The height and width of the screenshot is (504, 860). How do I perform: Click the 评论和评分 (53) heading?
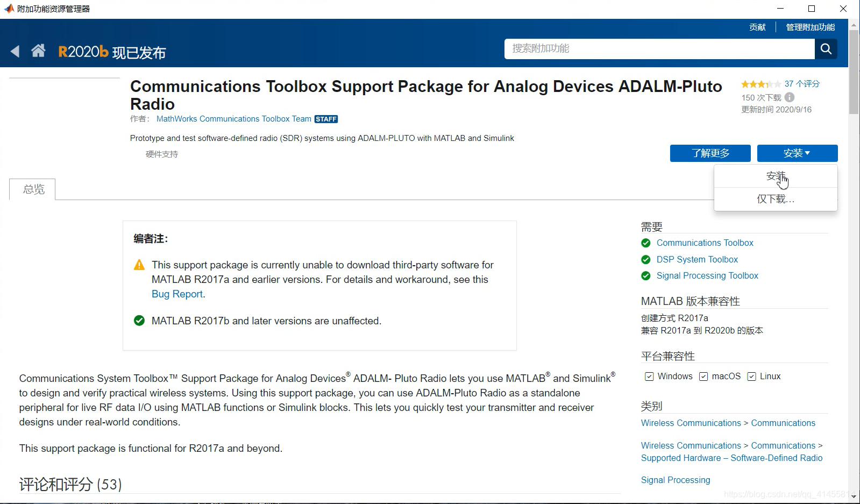click(x=70, y=485)
